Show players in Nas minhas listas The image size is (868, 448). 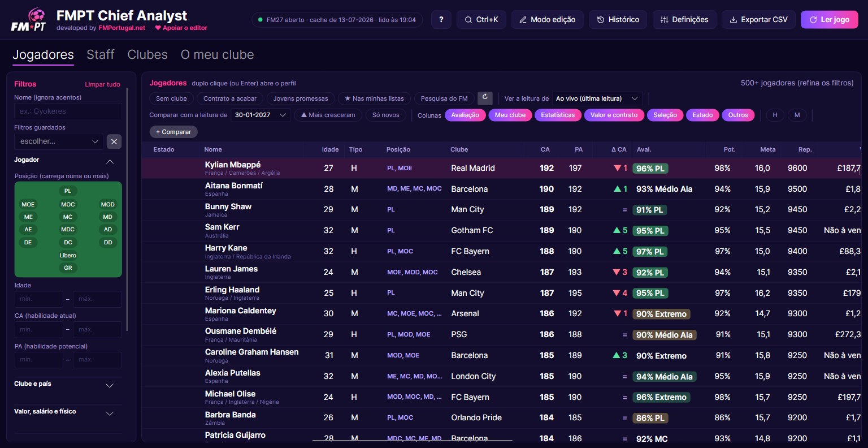tap(374, 98)
